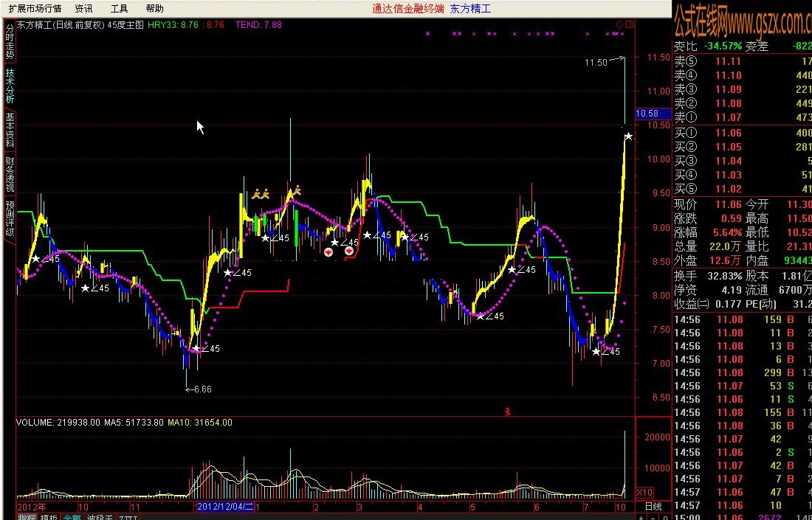Click the 换手 32.83% value
Image resolution: width=812 pixels, height=520 pixels.
pyautogui.click(x=724, y=276)
